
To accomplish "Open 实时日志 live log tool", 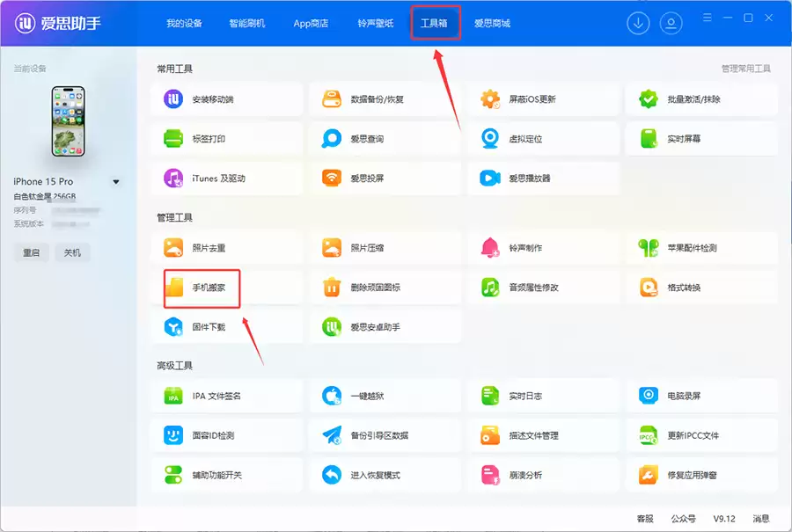I will [543, 397].
